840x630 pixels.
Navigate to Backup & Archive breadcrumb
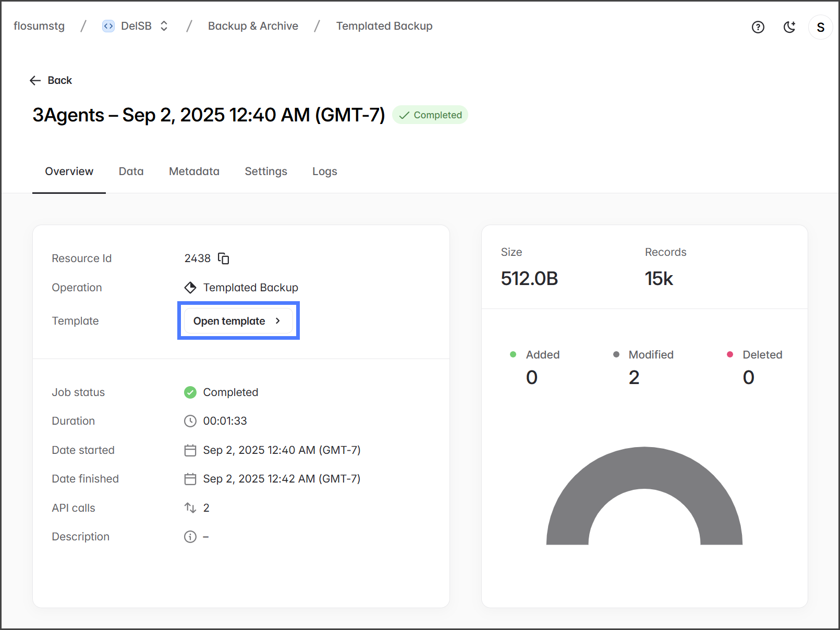point(253,26)
